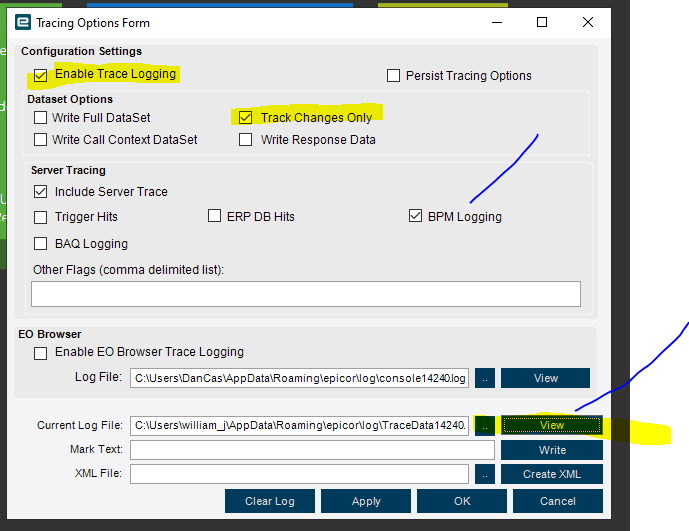The image size is (689, 531).
Task: Uncheck Include Server Trace
Action: pyautogui.click(x=40, y=191)
